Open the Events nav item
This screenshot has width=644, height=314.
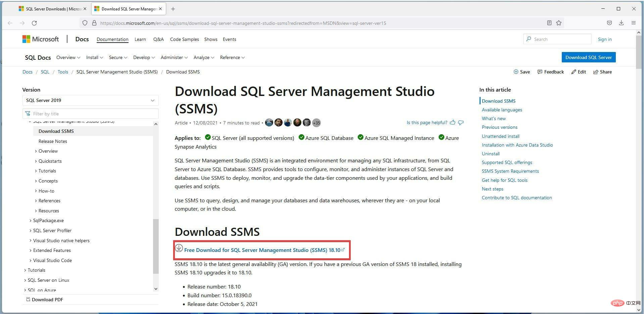click(x=230, y=39)
